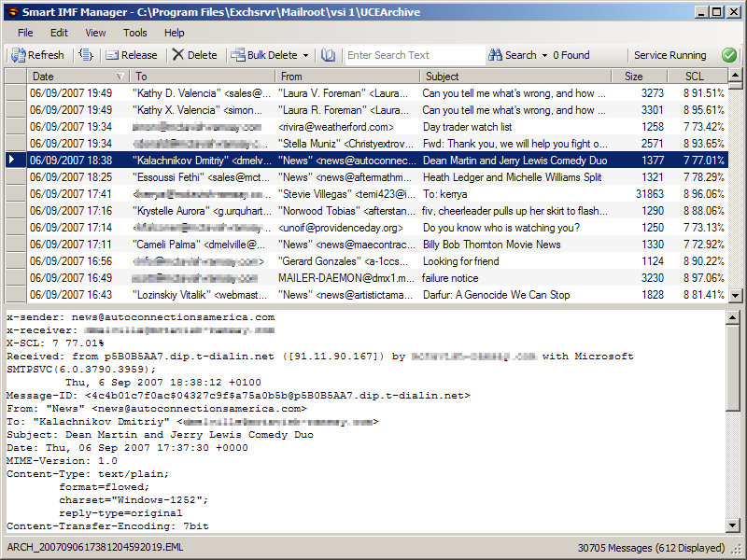Release the selected message
The height and width of the screenshot is (560, 747).
(132, 55)
